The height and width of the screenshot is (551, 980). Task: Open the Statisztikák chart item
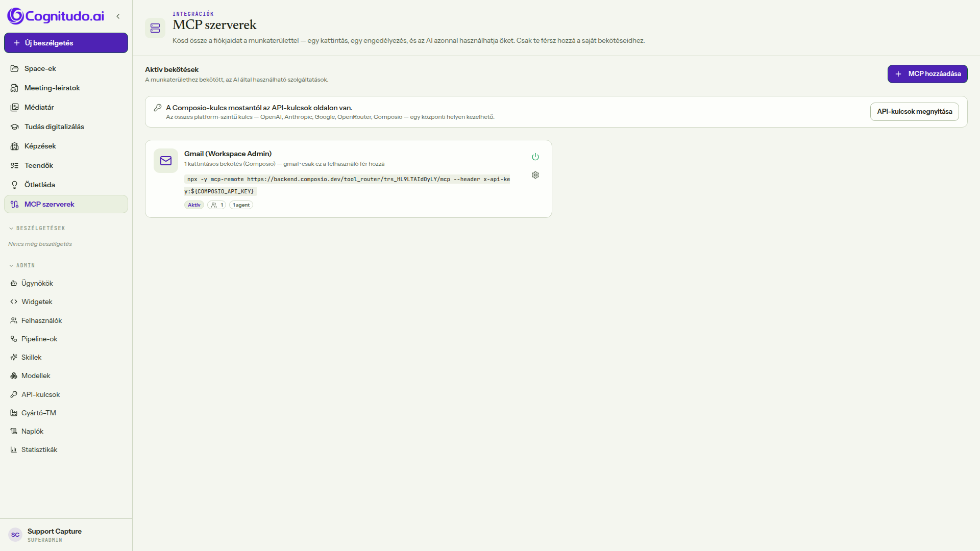point(66,449)
